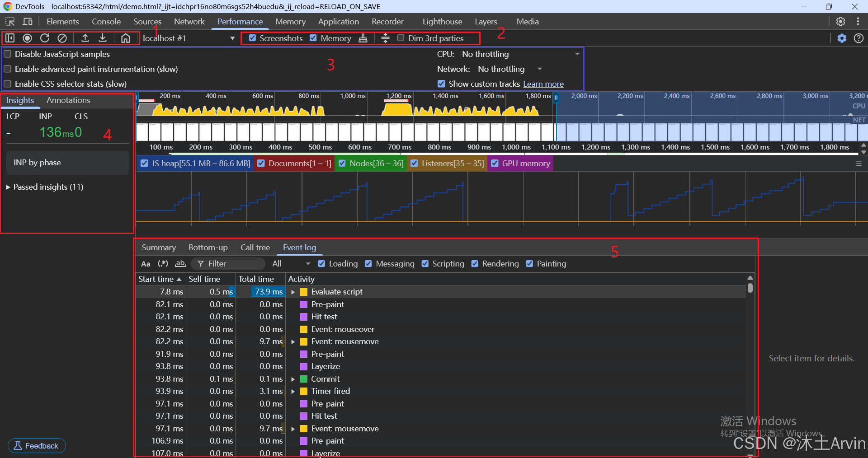Viewport: 868px width, 458px height.
Task: Click the collect garbage broom icon
Action: click(x=363, y=38)
